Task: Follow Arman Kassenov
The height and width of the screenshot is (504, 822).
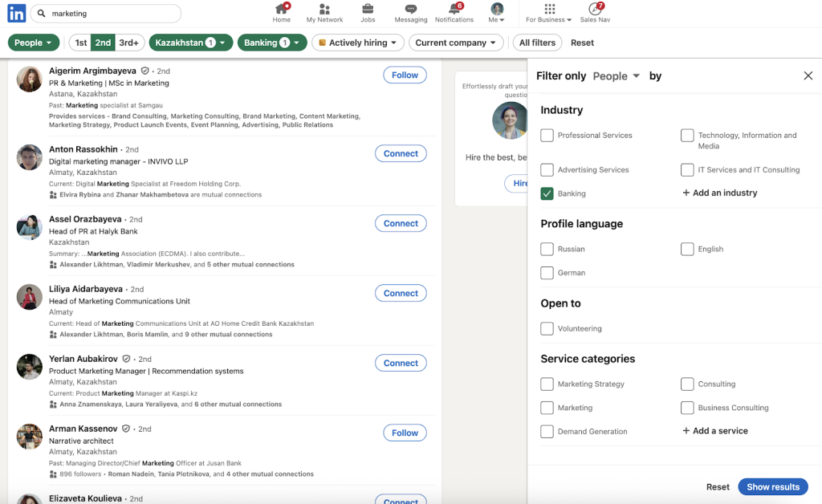Action: click(x=405, y=433)
